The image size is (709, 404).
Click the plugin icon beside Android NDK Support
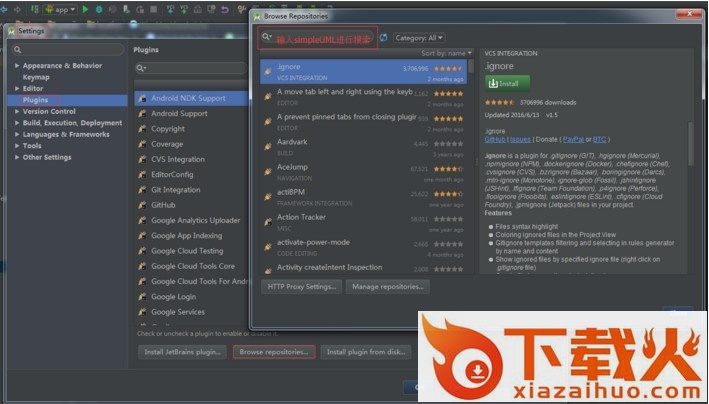[142, 98]
